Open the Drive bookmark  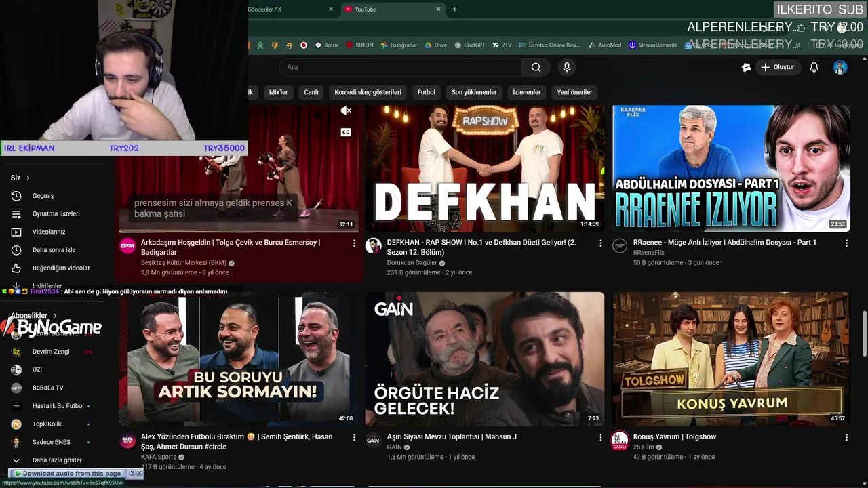coord(435,45)
